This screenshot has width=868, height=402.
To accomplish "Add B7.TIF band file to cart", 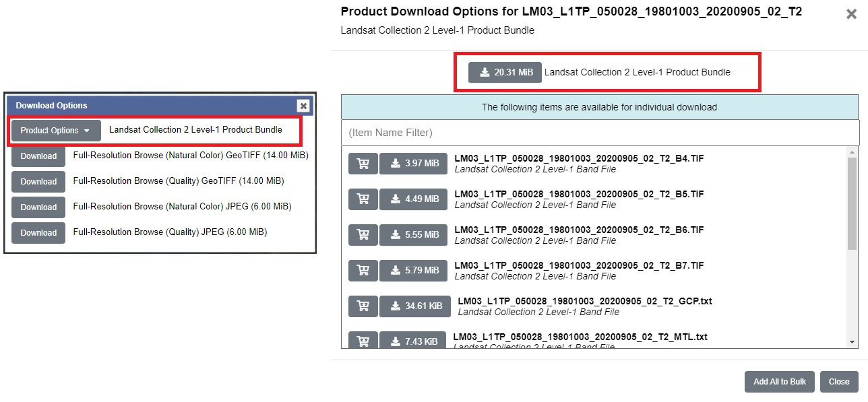I will (363, 270).
